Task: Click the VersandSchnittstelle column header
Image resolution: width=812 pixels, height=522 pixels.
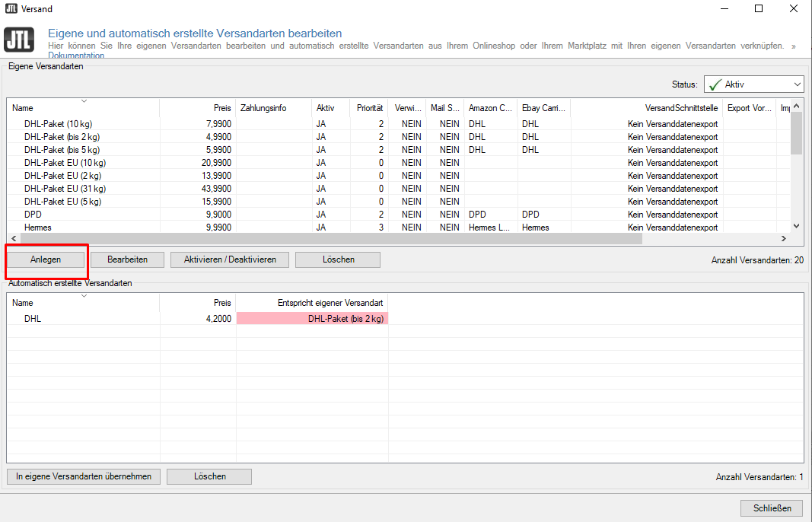Action: pyautogui.click(x=647, y=108)
